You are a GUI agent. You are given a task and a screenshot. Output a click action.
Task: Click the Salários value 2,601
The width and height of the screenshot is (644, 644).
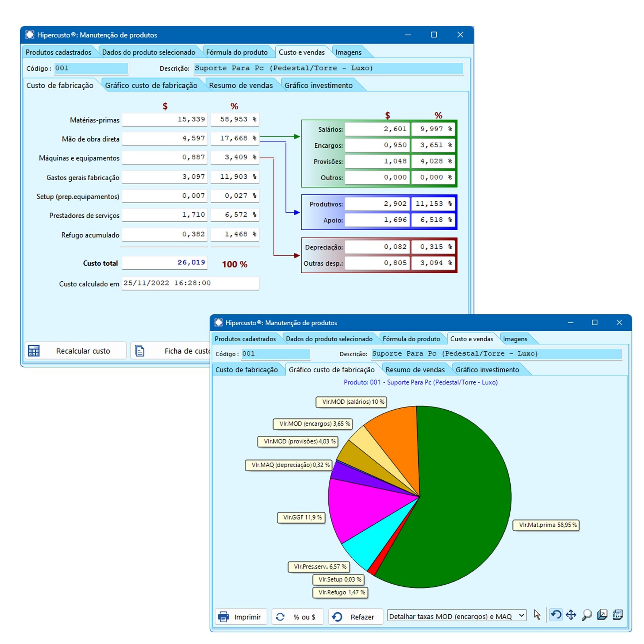(x=377, y=129)
